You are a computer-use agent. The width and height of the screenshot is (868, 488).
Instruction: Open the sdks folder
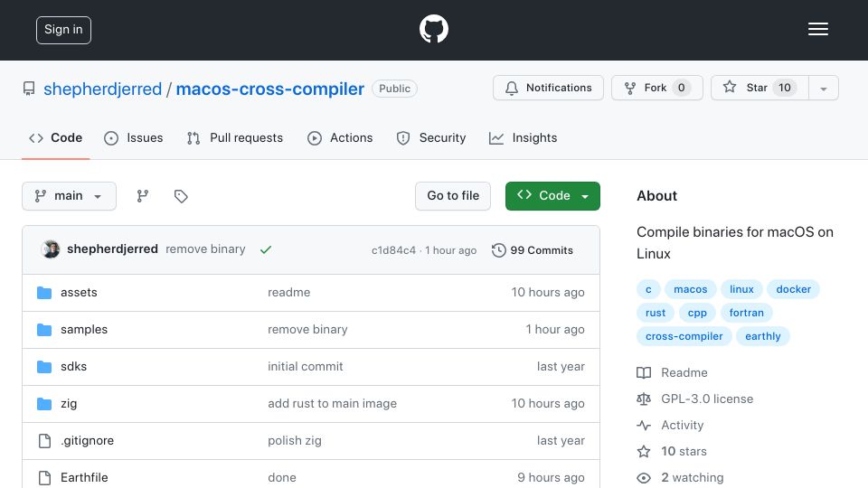[73, 366]
